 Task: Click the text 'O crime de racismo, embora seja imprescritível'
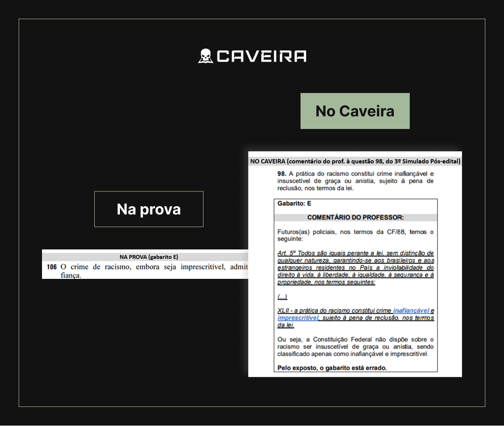click(x=143, y=267)
